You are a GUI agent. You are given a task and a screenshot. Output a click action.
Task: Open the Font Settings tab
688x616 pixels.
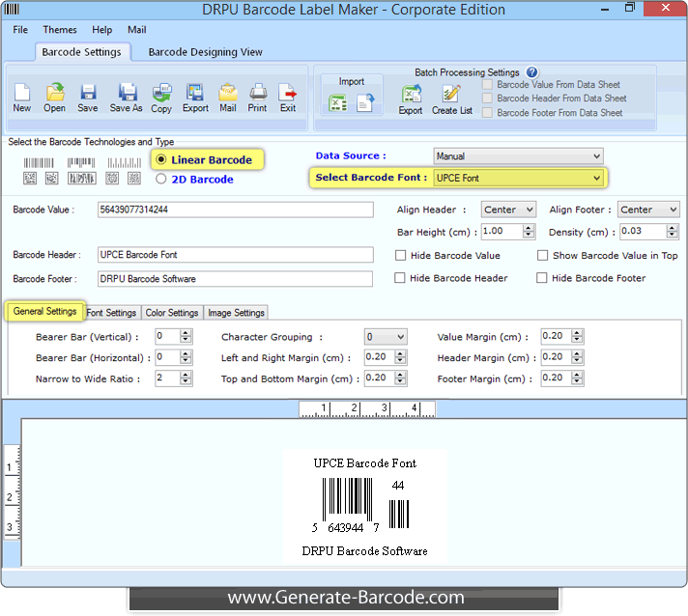coord(111,313)
